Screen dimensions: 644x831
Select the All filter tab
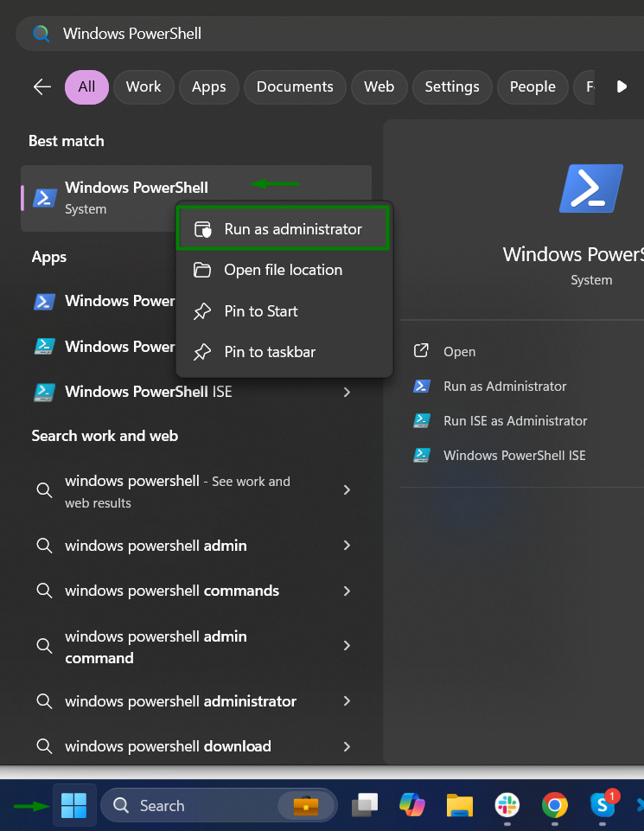coord(86,86)
